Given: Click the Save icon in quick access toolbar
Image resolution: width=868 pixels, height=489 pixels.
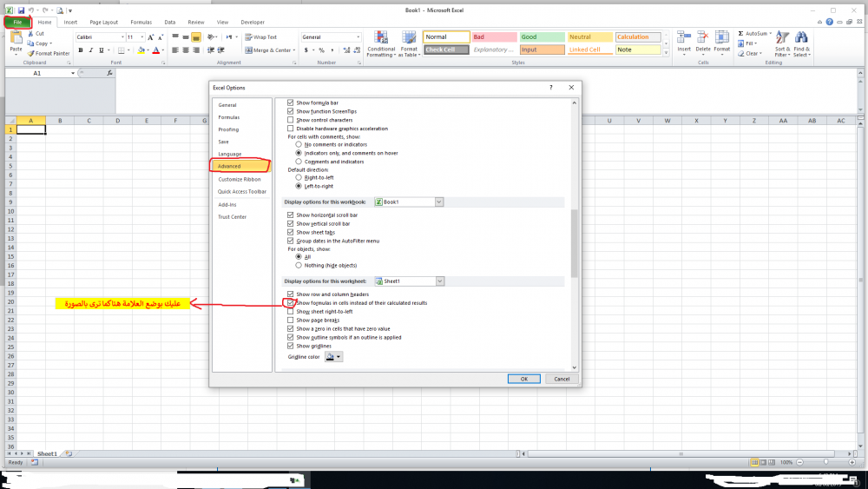Looking at the screenshot, I should coord(21,10).
